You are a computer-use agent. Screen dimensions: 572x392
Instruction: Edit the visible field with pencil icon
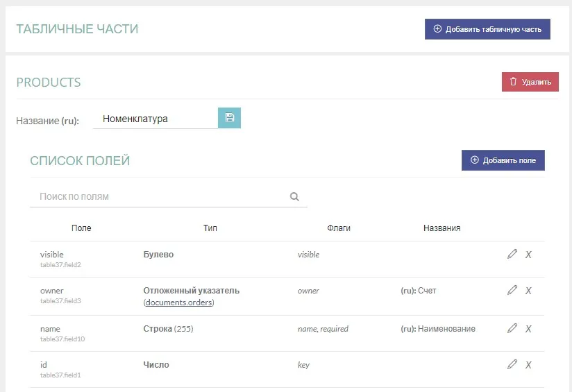click(x=512, y=255)
